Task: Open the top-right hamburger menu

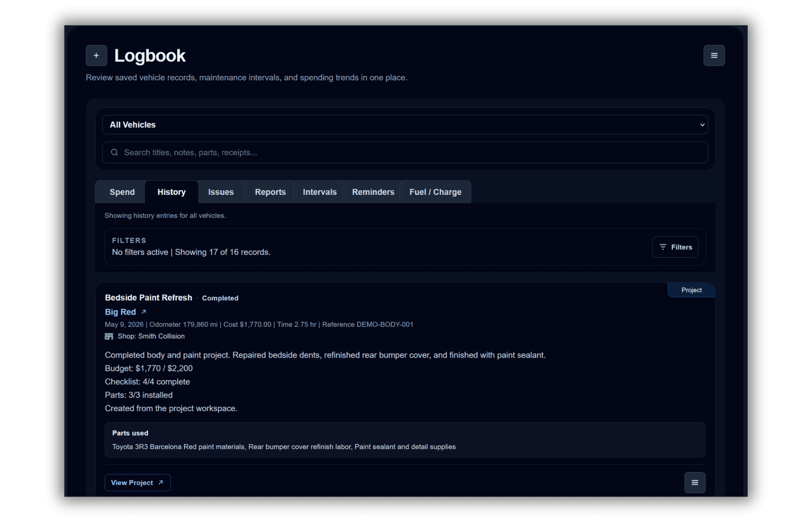Action: [x=714, y=55]
